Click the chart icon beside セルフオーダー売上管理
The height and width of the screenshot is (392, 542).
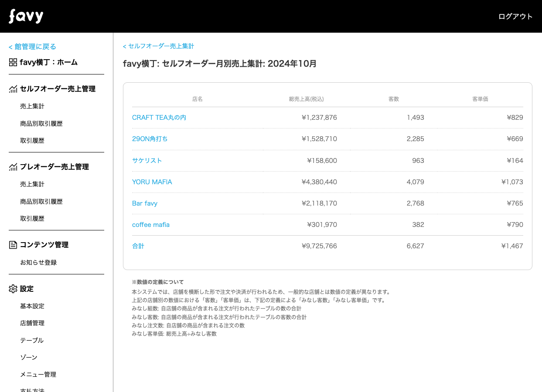click(13, 89)
